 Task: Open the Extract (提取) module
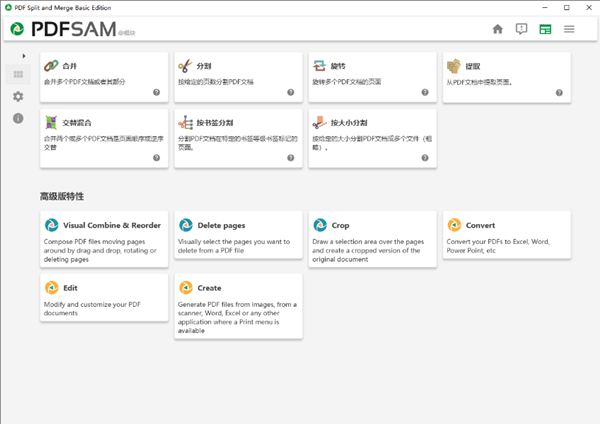pos(507,77)
